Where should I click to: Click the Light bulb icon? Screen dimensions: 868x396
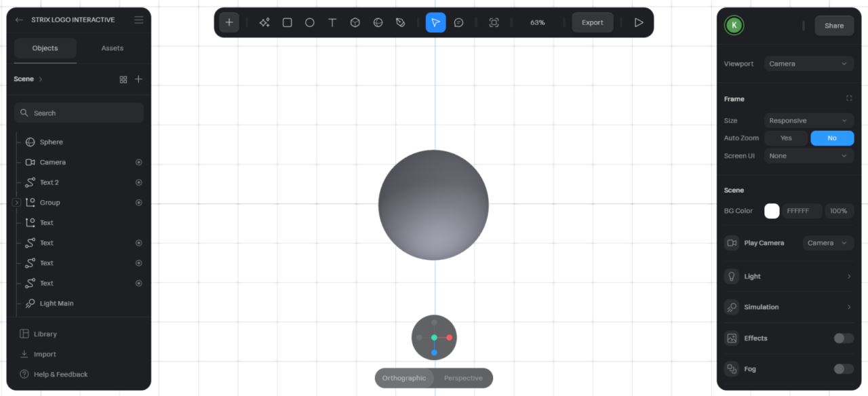point(732,276)
